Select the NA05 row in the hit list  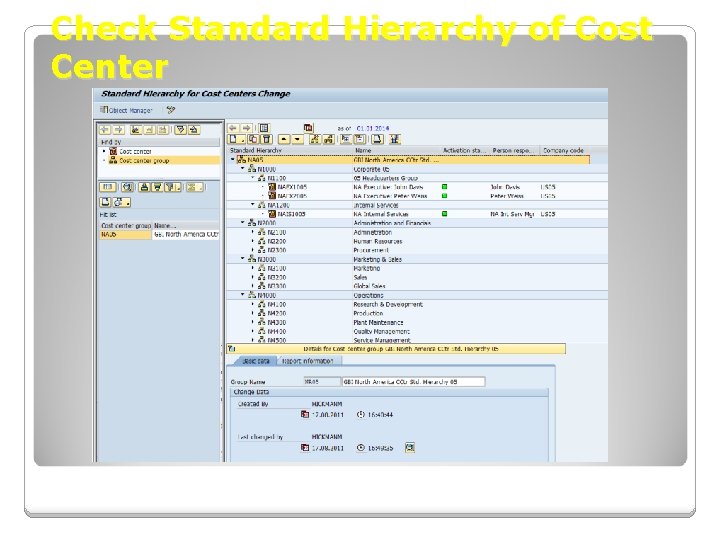(159, 235)
